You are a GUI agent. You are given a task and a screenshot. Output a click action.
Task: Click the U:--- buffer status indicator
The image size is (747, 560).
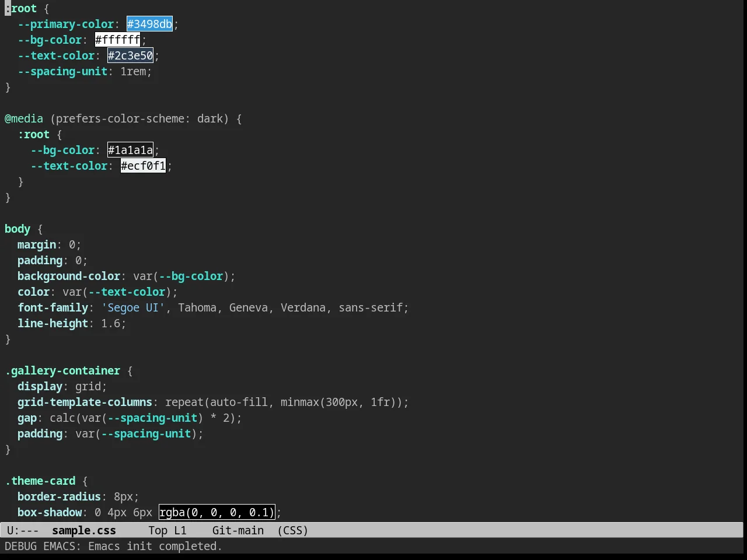coord(23,530)
